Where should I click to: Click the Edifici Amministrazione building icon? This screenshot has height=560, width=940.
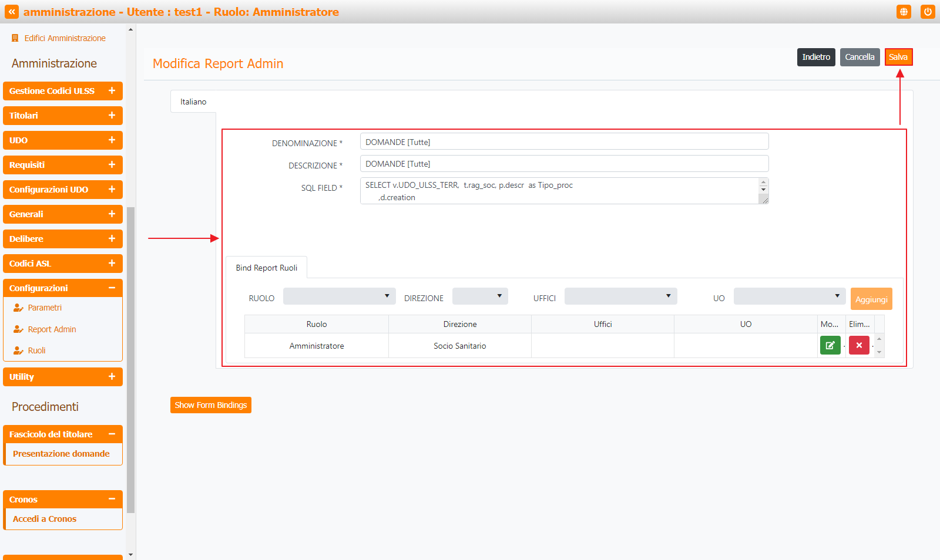coord(15,38)
